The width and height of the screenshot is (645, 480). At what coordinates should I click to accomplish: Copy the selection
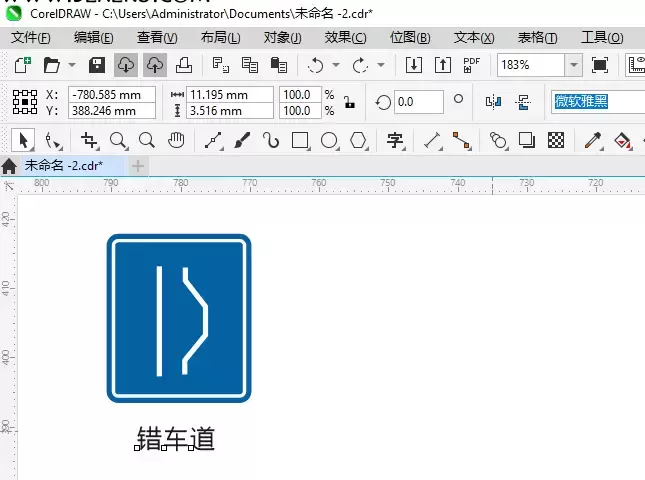tap(250, 65)
